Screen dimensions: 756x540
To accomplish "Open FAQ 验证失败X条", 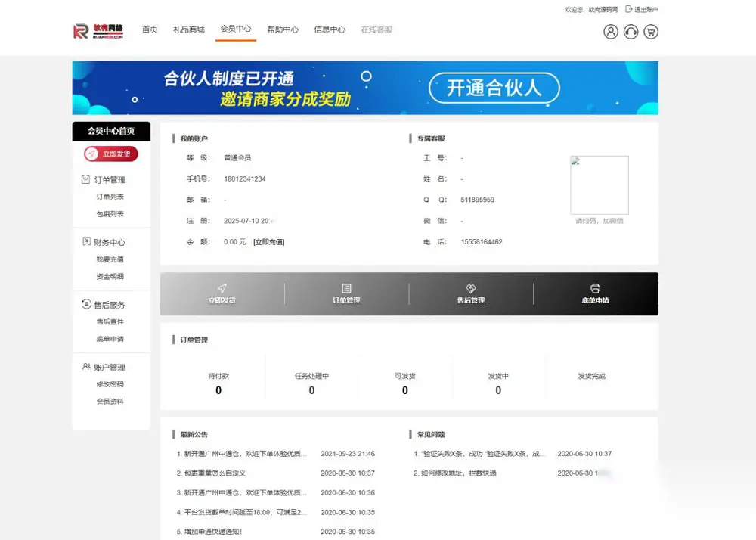I will 480,454.
